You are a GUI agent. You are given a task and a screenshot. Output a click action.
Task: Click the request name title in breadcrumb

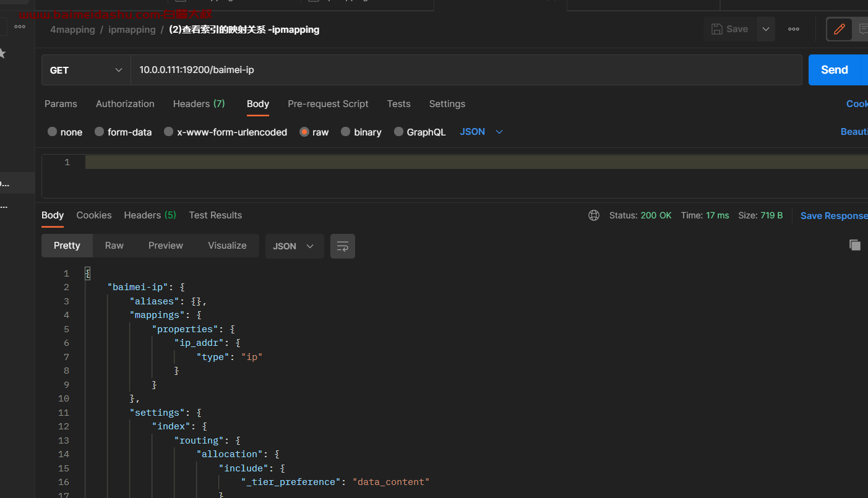tap(244, 29)
